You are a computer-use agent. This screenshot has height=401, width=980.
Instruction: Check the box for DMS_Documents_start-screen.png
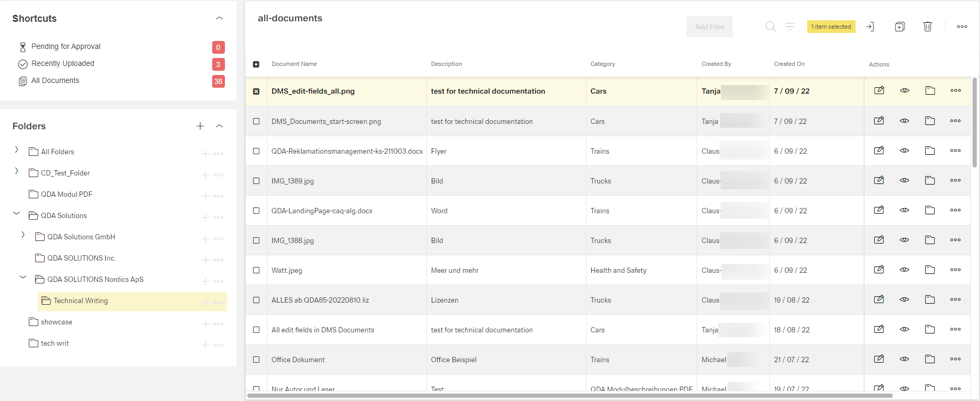pos(256,121)
